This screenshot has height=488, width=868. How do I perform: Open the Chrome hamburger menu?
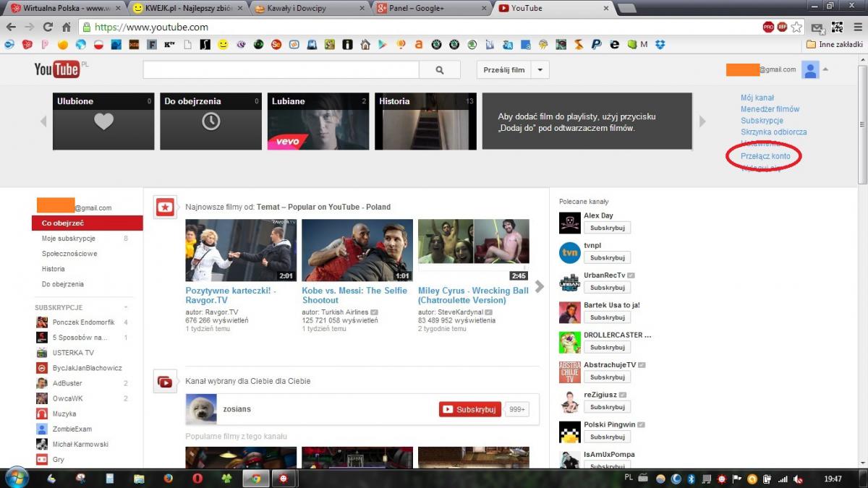856,27
